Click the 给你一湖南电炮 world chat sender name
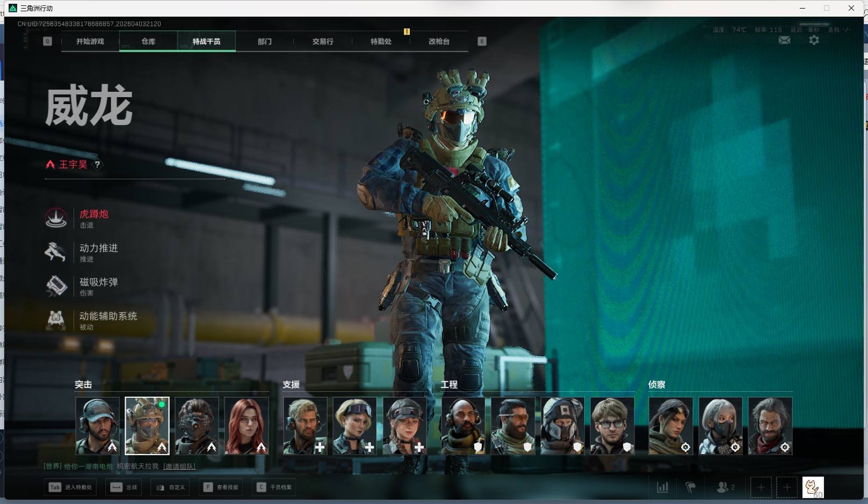 [x=89, y=466]
